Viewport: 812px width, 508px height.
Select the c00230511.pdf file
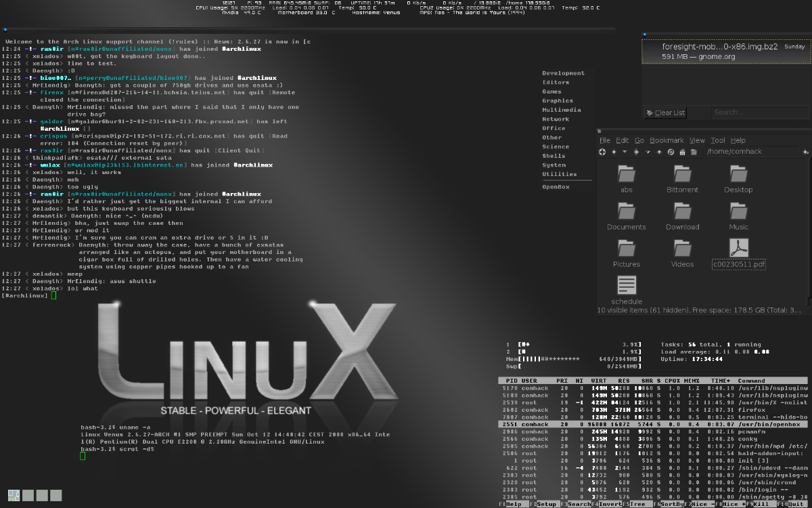pos(738,254)
